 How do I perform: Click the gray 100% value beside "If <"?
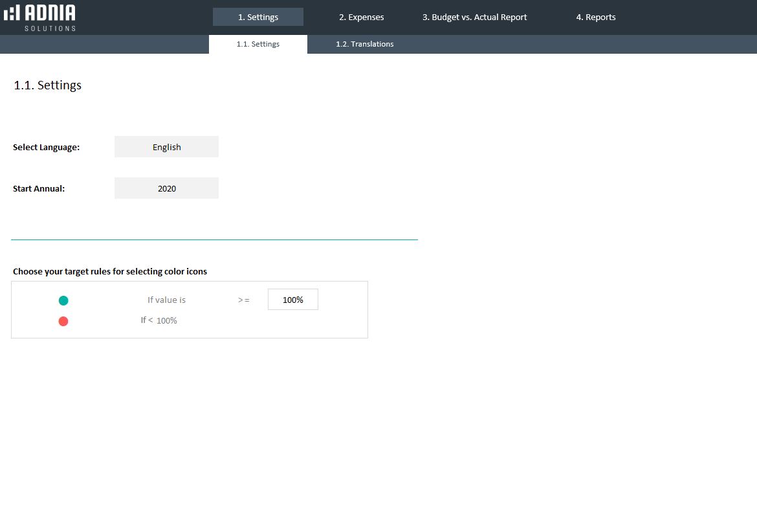pos(167,320)
